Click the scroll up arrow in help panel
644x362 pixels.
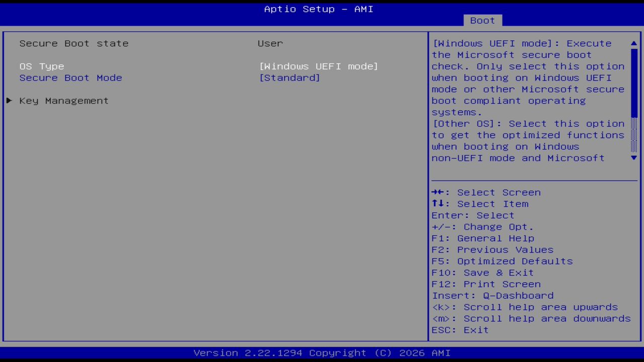[633, 44]
